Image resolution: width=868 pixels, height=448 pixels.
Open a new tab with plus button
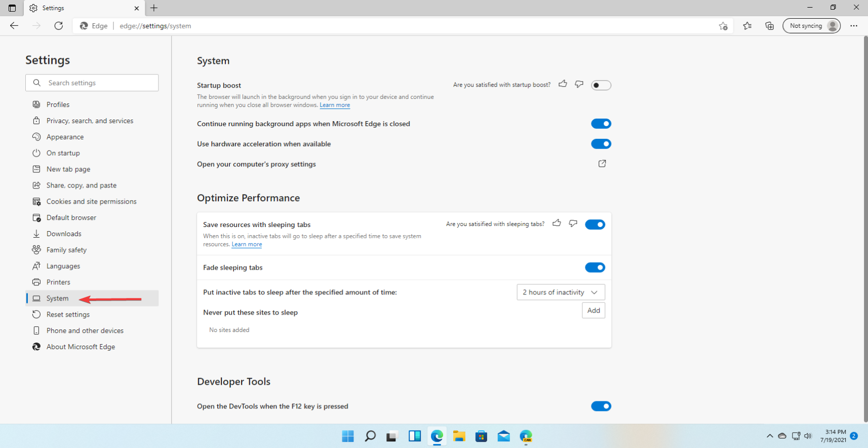154,8
